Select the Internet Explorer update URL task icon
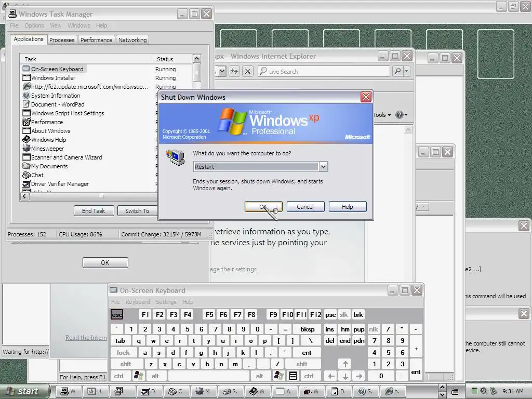Viewport: 532px width, 399px height. point(26,87)
